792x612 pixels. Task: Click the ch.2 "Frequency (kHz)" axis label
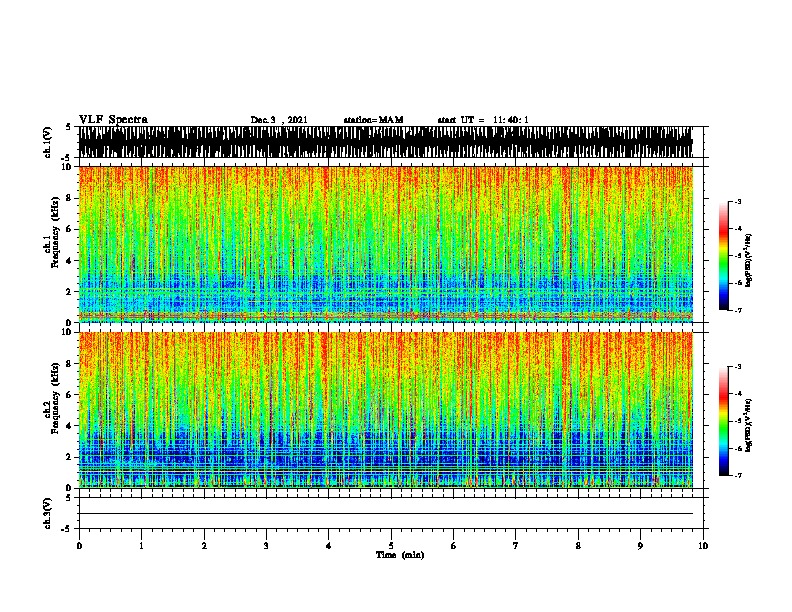coord(55,398)
